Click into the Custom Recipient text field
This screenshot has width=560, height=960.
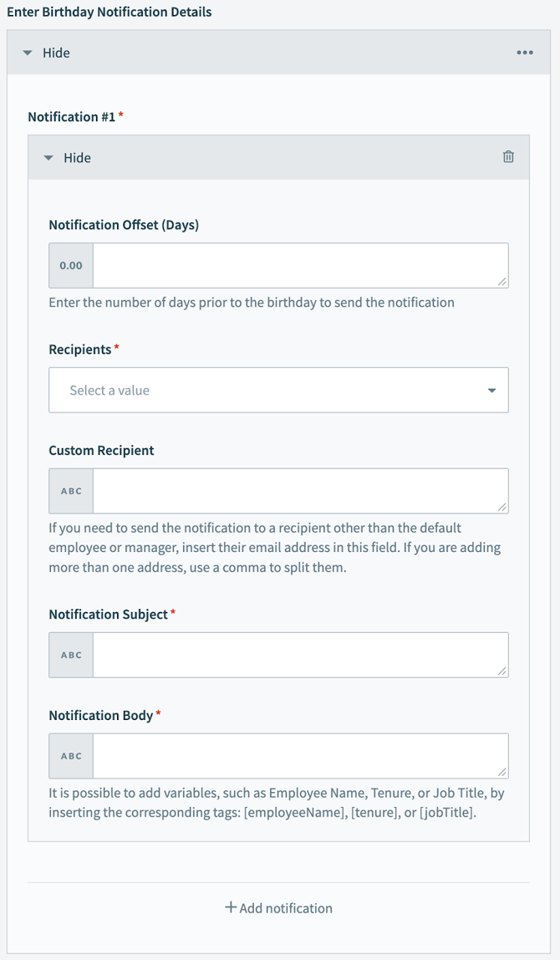(299, 491)
